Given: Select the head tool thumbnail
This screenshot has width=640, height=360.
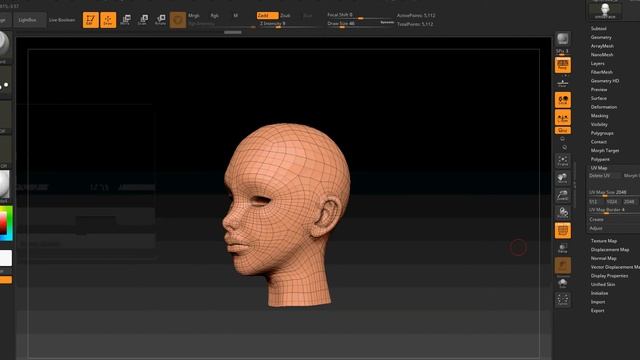Looking at the screenshot, I should point(605,10).
